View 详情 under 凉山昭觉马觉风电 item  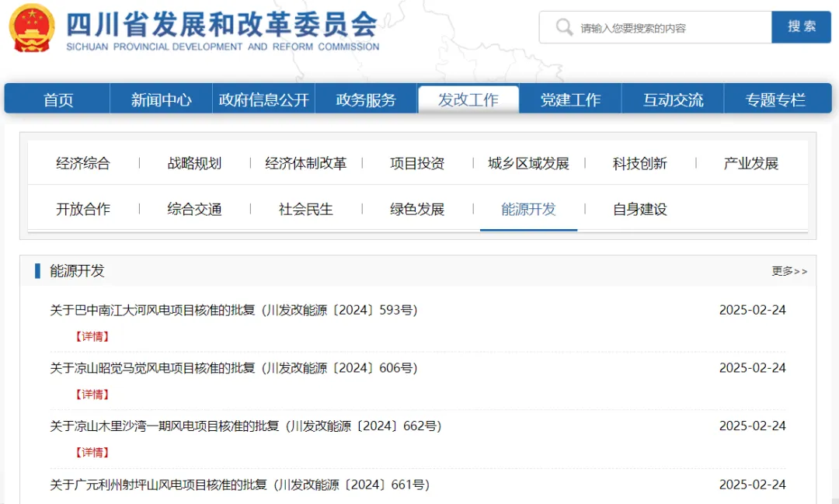92,395
